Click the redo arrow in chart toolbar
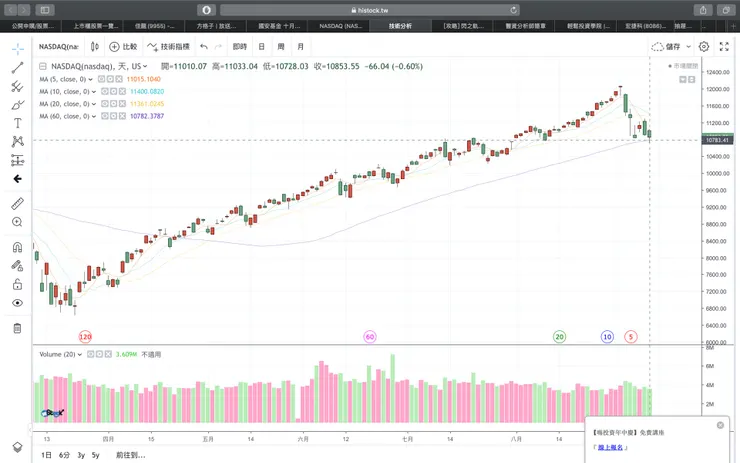This screenshot has width=740, height=463. (x=218, y=46)
